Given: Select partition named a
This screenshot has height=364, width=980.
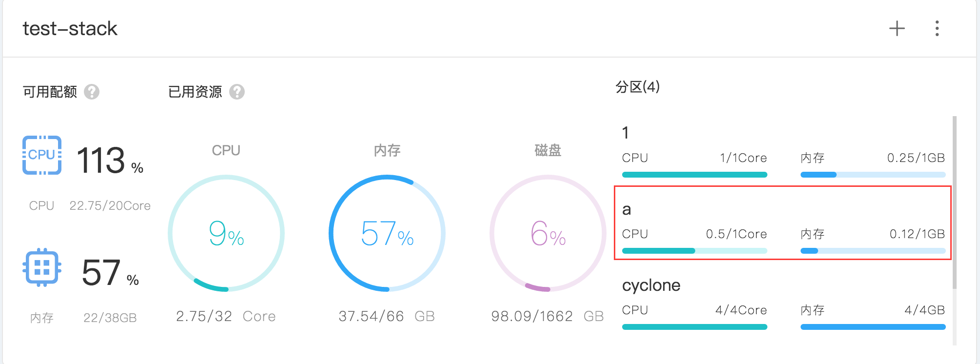Looking at the screenshot, I should pos(627,209).
